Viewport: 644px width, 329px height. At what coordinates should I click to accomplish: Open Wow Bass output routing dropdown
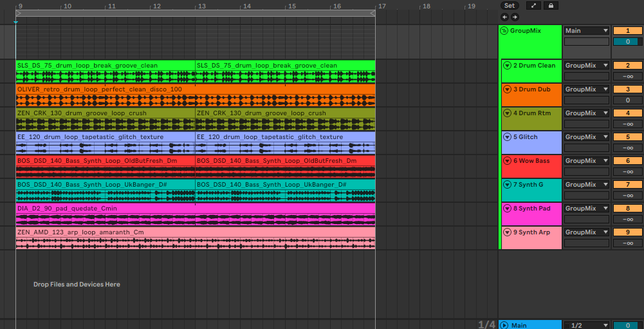[x=587, y=161]
